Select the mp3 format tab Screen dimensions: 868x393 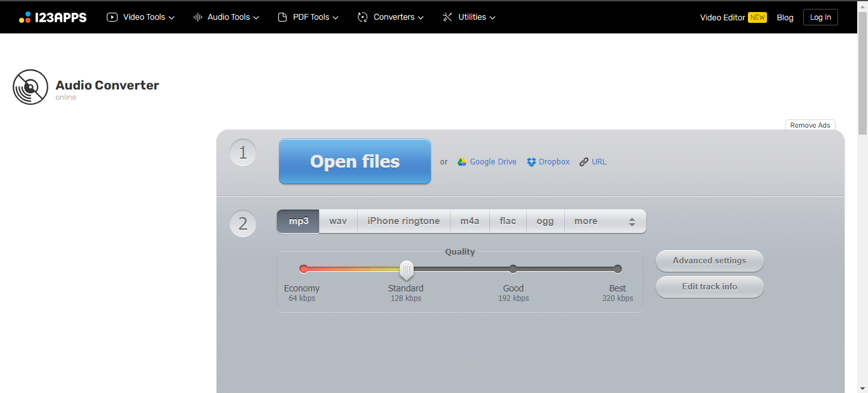point(298,221)
